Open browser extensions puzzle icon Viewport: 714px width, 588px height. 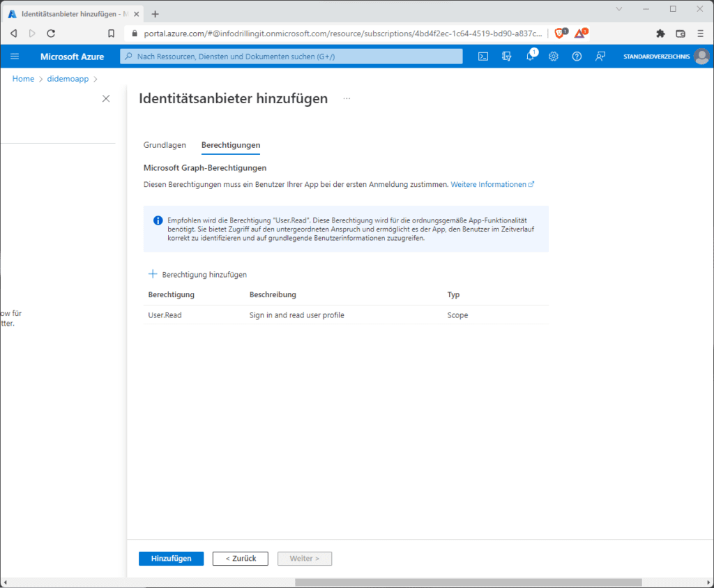click(x=660, y=33)
